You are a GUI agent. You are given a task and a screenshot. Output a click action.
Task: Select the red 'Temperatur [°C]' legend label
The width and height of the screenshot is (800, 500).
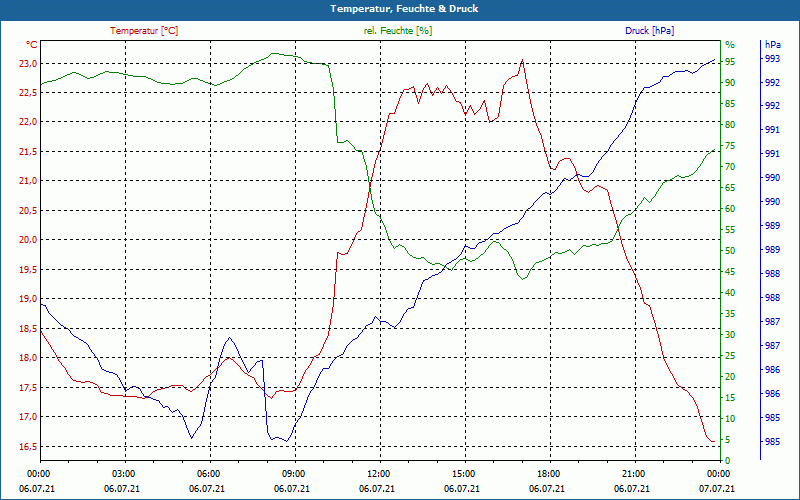coord(144,31)
